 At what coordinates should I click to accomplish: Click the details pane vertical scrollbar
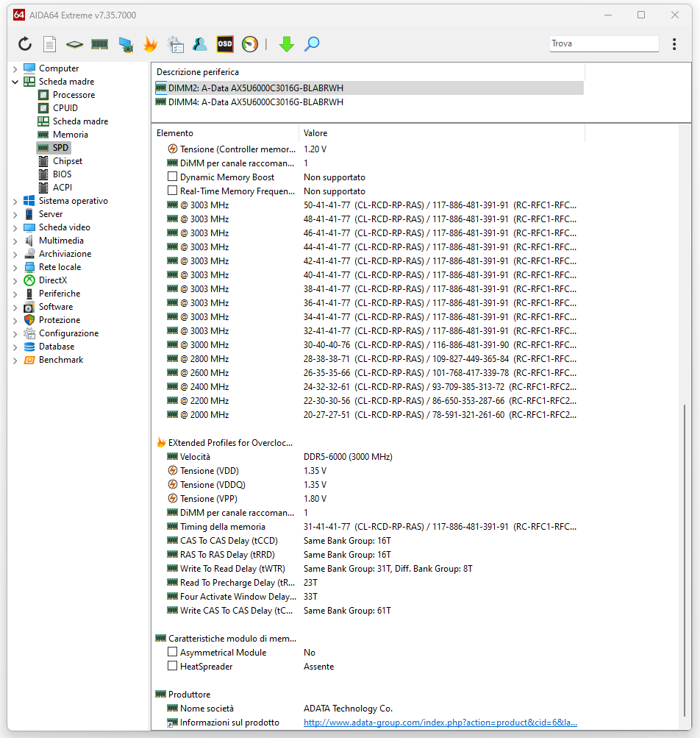(686, 559)
